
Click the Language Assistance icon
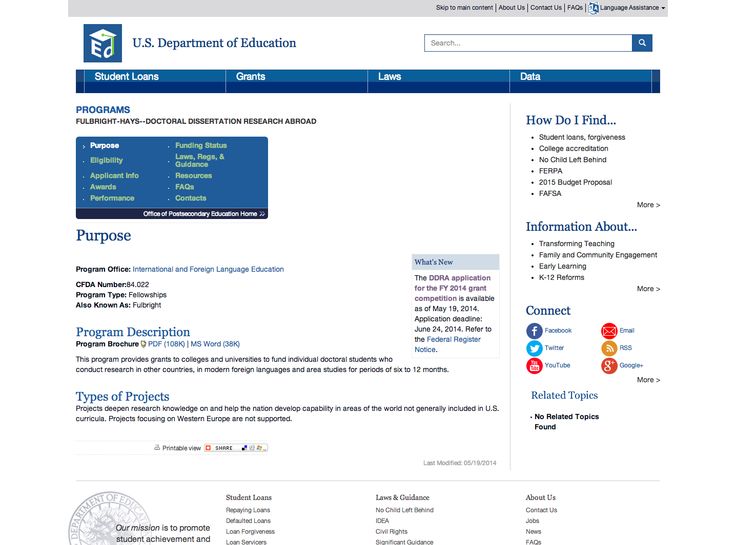pyautogui.click(x=593, y=8)
